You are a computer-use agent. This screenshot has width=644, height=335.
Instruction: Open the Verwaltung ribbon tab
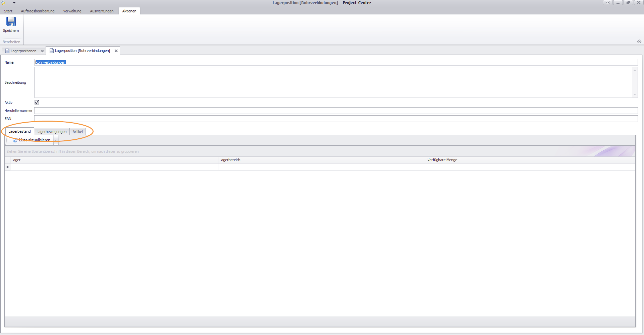point(72,11)
